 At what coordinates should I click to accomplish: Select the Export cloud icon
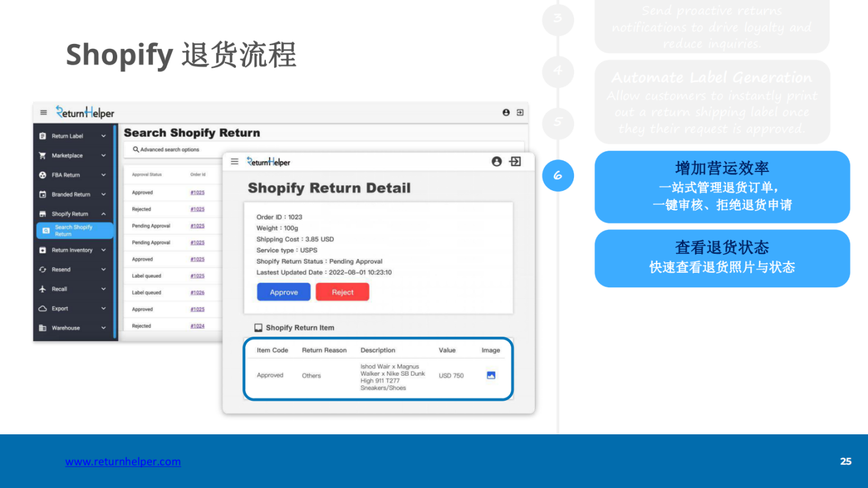(43, 308)
